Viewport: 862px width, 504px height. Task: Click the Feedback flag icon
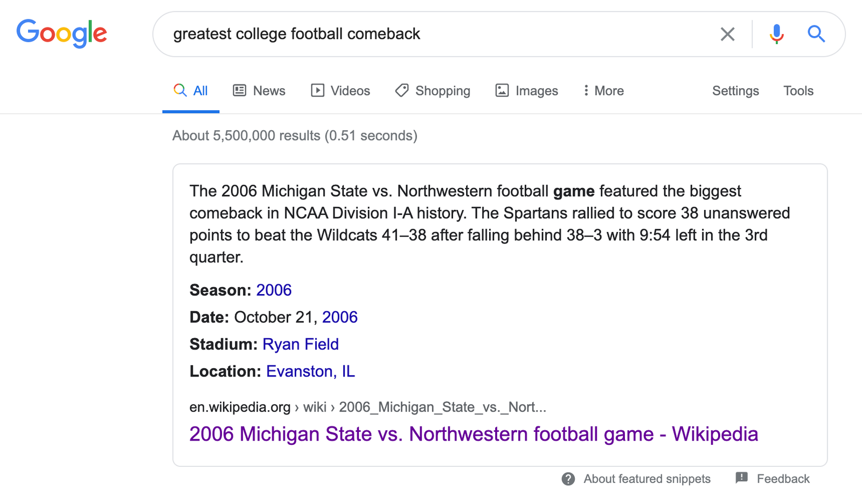(x=741, y=478)
